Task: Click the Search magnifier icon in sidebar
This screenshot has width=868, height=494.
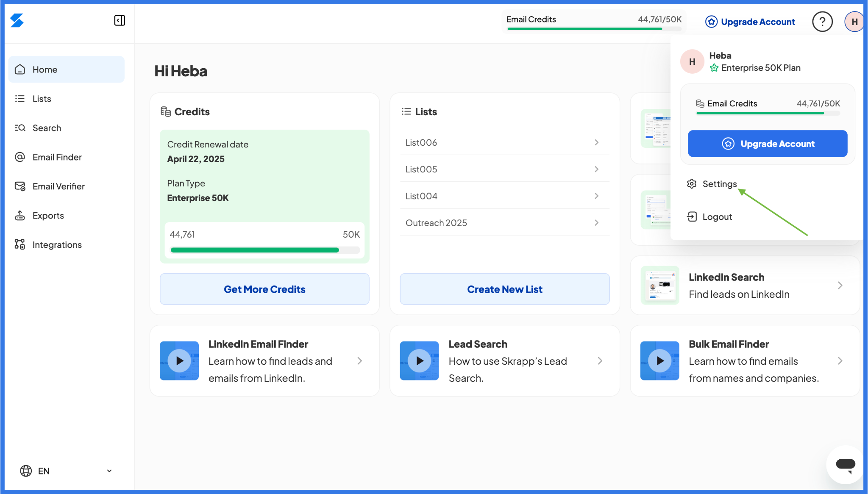Action: point(20,128)
